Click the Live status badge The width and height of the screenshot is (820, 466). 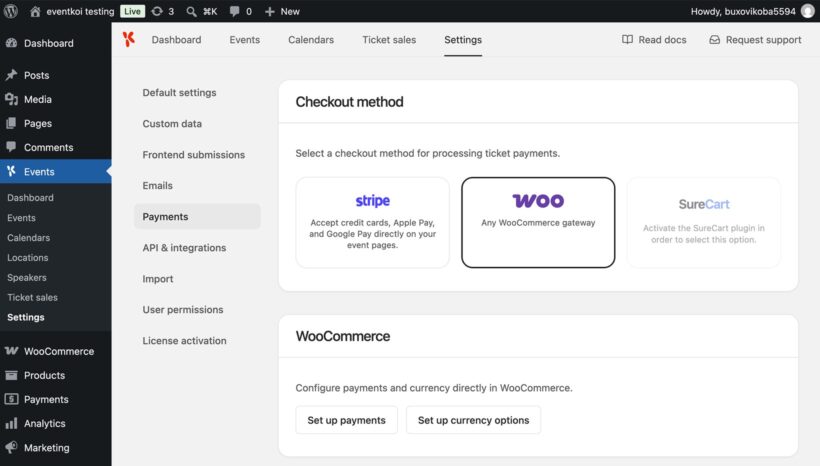[x=132, y=11]
